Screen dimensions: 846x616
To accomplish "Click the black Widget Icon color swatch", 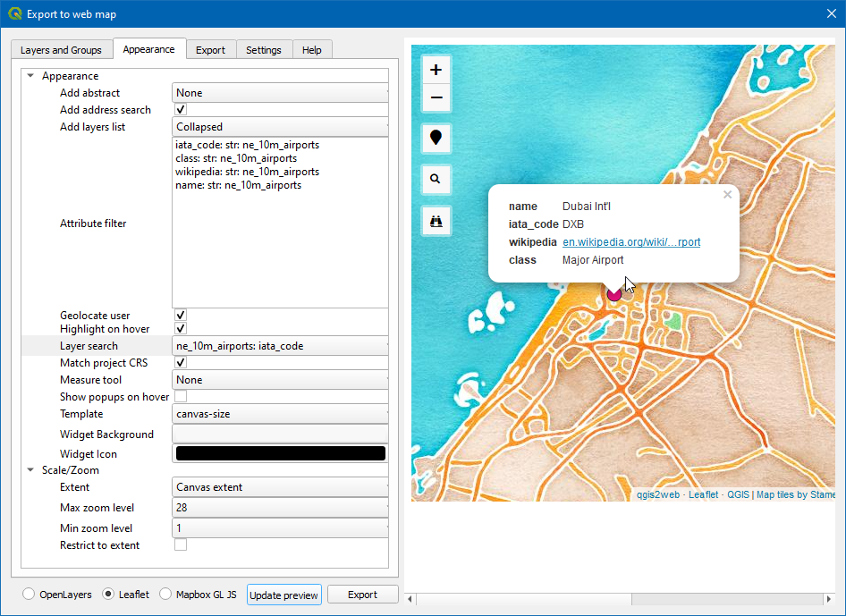I will coord(280,454).
